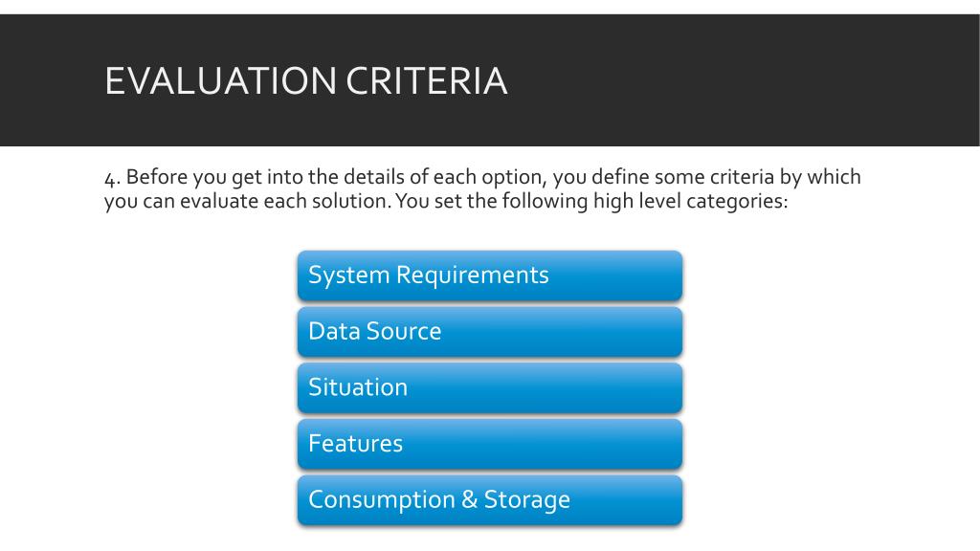This screenshot has height=551, width=980.
Task: Click the word EVALUATION in the title
Action: click(221, 81)
